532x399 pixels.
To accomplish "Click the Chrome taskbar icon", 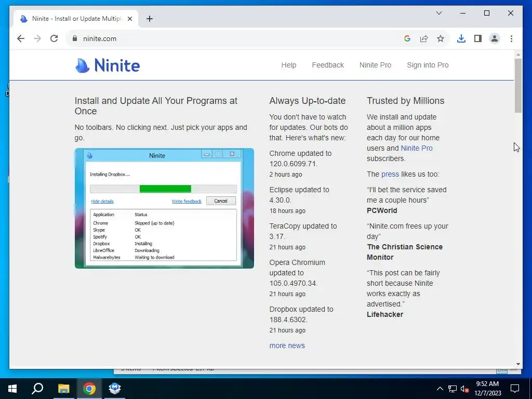I will (89, 389).
